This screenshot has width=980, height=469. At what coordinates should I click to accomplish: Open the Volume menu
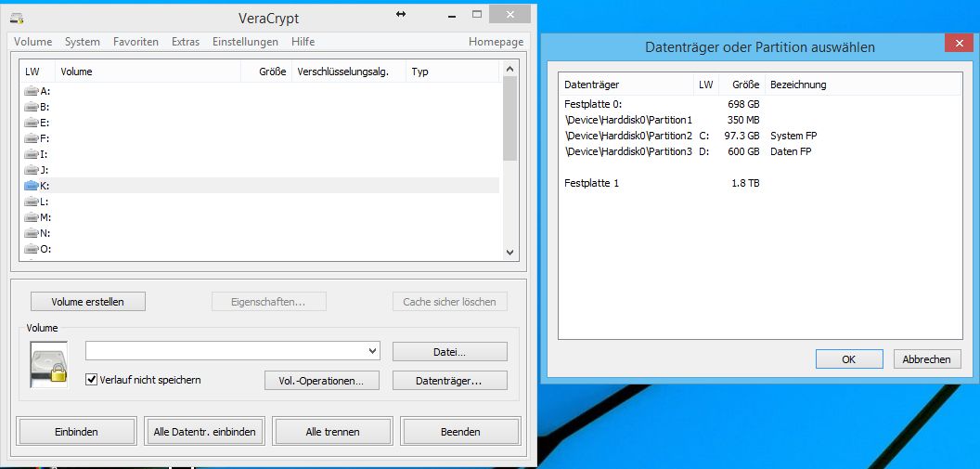click(33, 42)
